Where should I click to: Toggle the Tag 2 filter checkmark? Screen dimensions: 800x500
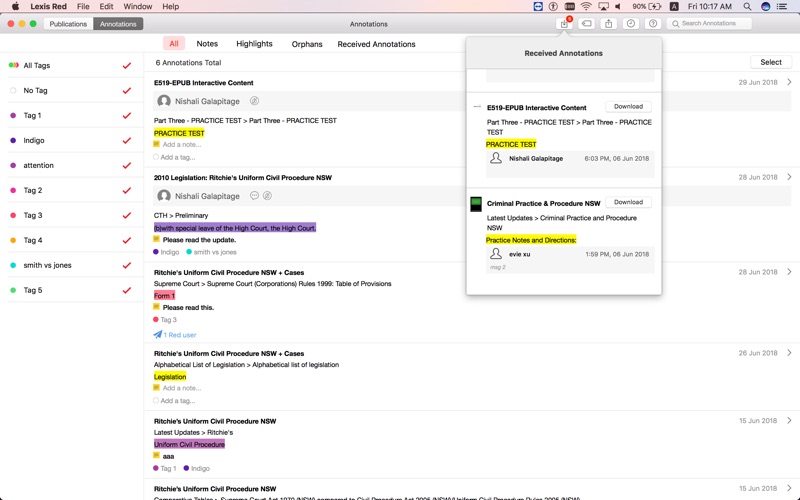[127, 190]
